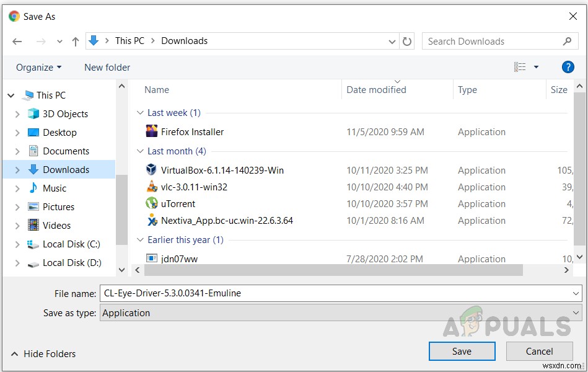
Task: Click the search magnifier icon
Action: pos(567,42)
